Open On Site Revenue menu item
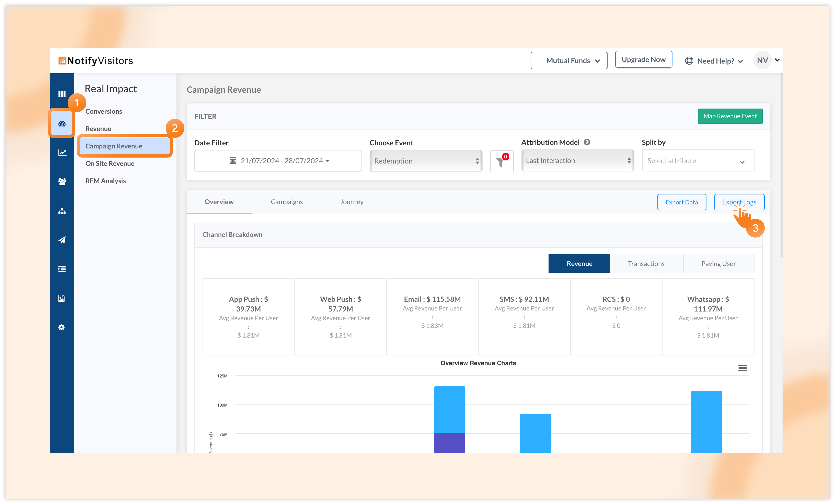 click(110, 163)
